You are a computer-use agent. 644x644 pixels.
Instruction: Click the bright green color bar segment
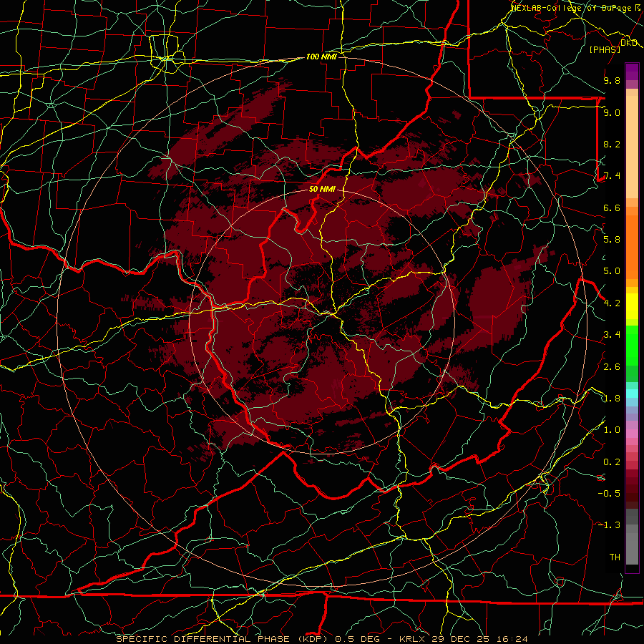(x=632, y=345)
